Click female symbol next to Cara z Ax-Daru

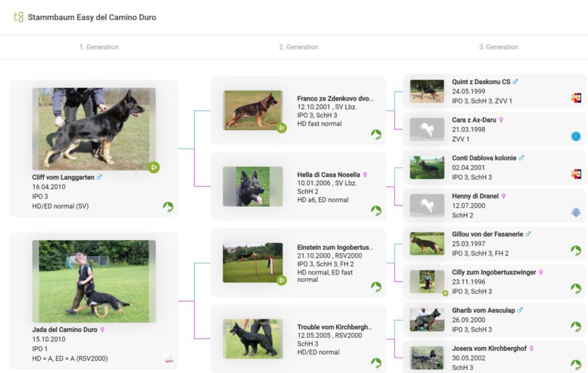point(501,120)
